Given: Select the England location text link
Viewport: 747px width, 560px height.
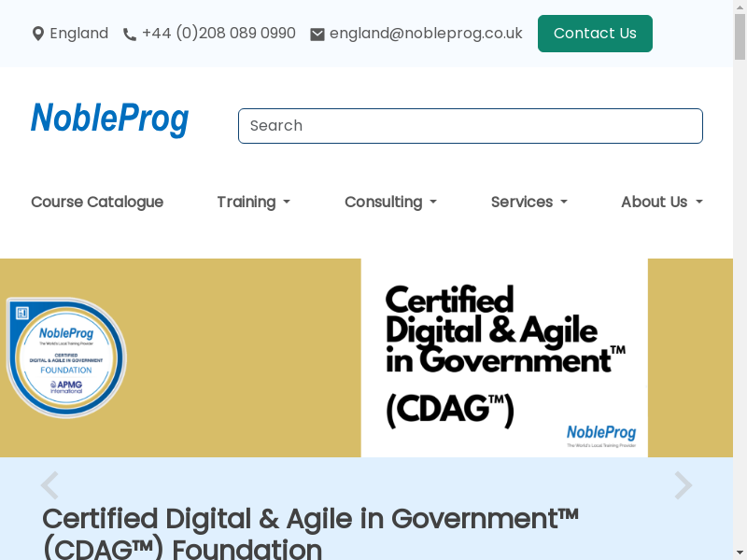Looking at the screenshot, I should 79,34.
